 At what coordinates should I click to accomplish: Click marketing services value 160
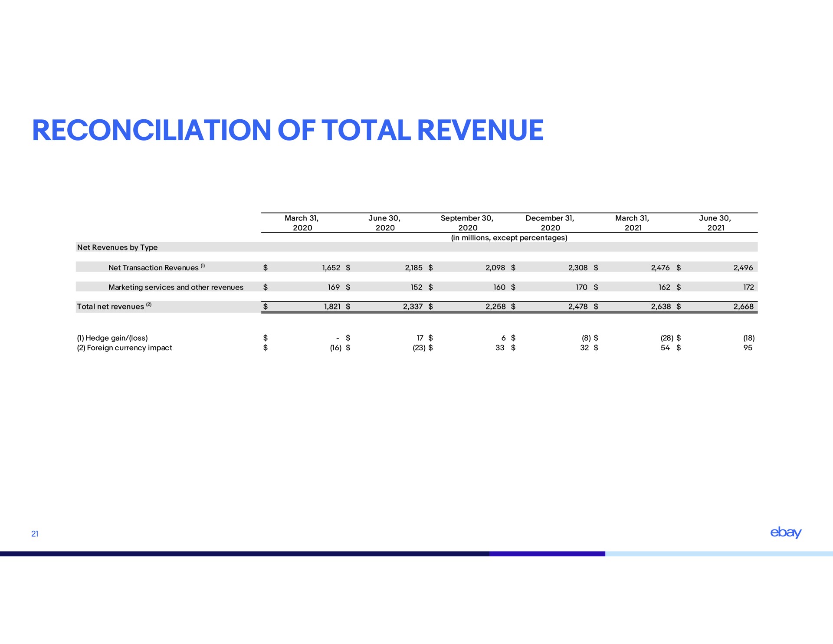(x=499, y=287)
